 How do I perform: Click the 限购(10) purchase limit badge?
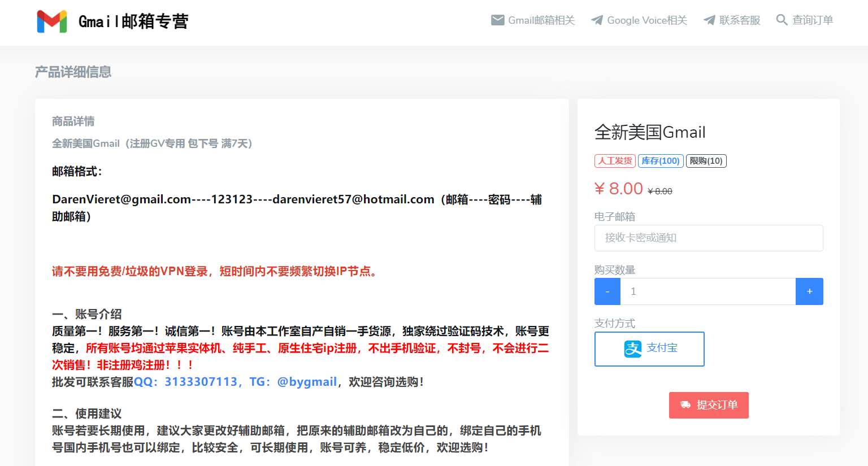click(x=706, y=161)
